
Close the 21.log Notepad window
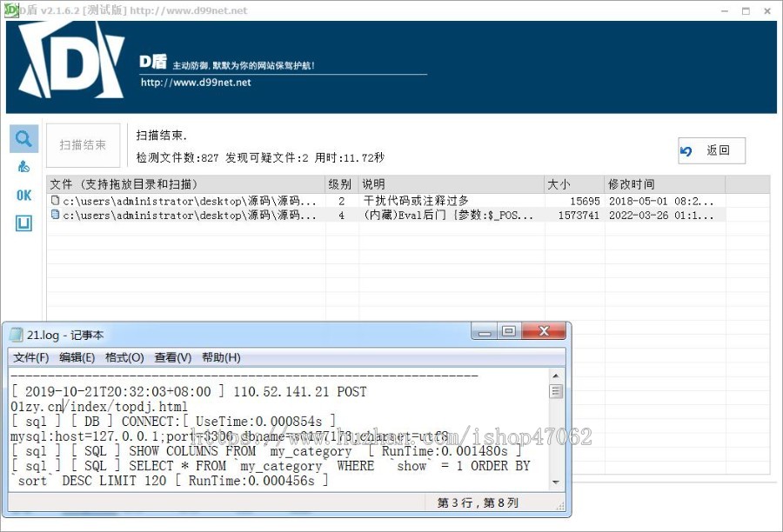coord(544,331)
